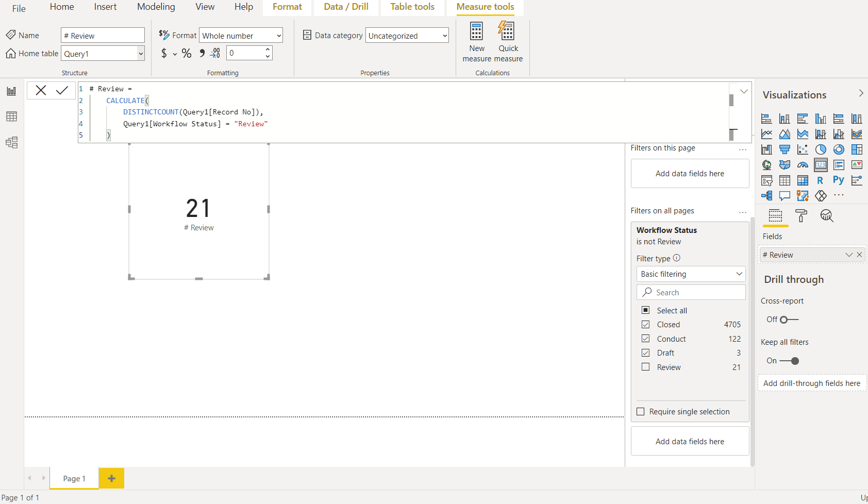Open the Filter type Basic filtering dropdown
This screenshot has height=504, width=868.
tap(691, 274)
